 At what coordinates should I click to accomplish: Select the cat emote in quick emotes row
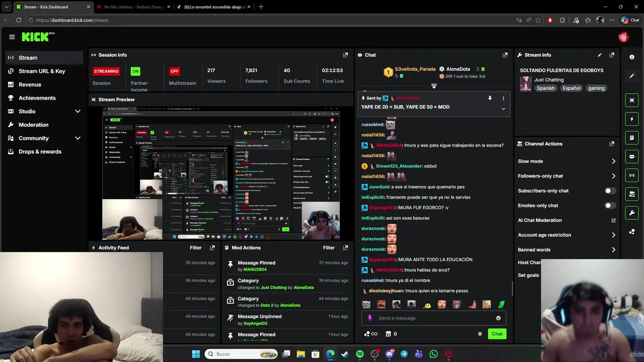pyautogui.click(x=366, y=305)
